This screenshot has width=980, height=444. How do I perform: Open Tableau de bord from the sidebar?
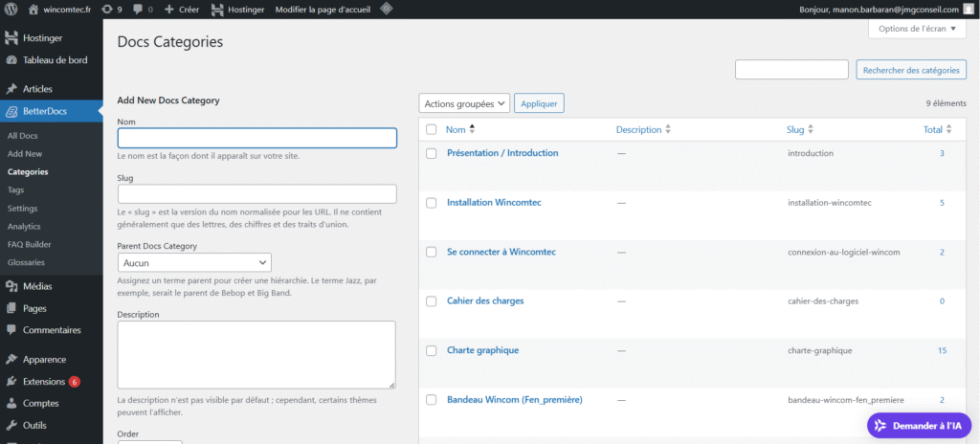click(x=54, y=60)
